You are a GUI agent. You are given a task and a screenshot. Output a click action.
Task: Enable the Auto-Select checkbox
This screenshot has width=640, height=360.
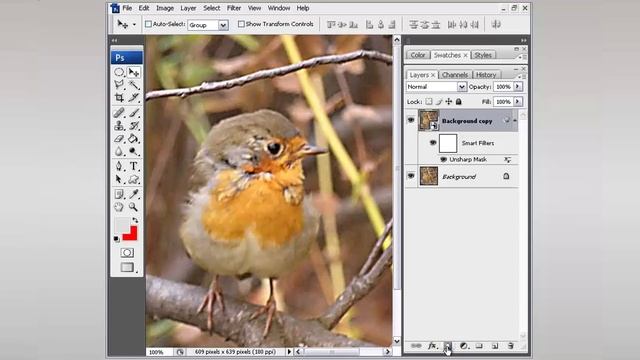148,24
